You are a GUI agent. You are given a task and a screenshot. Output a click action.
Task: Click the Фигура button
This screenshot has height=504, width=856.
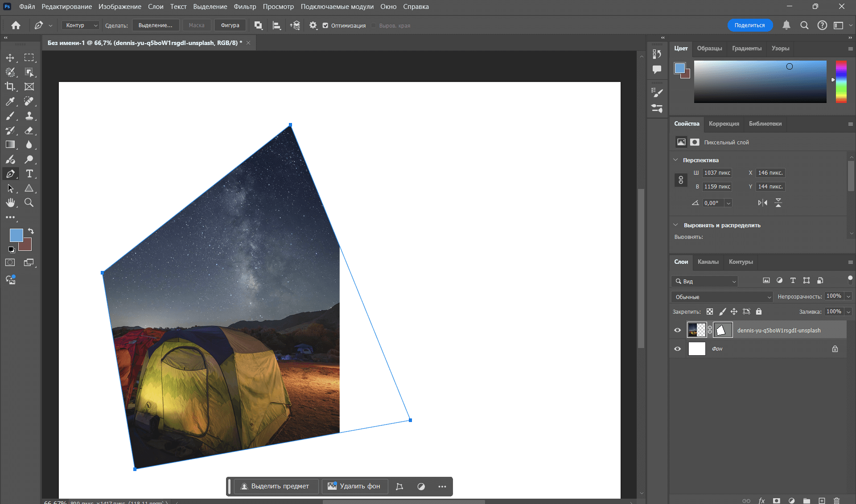coord(230,25)
